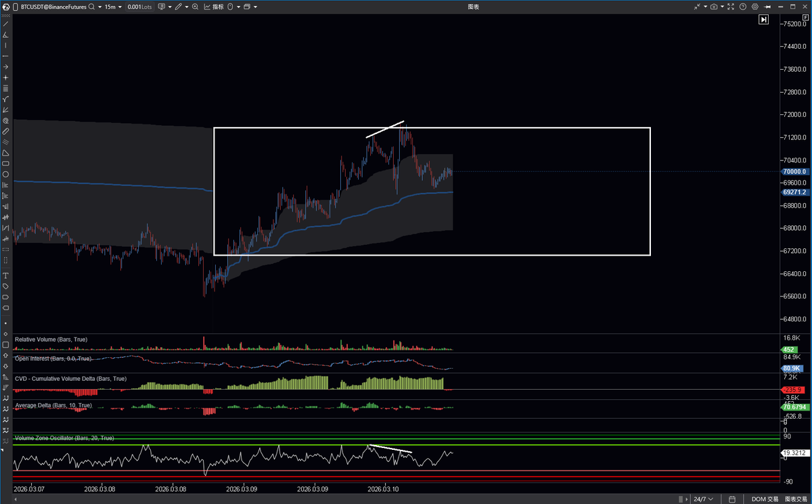Open the 24/7 session dropdown
The width and height of the screenshot is (812, 504).
(x=703, y=499)
